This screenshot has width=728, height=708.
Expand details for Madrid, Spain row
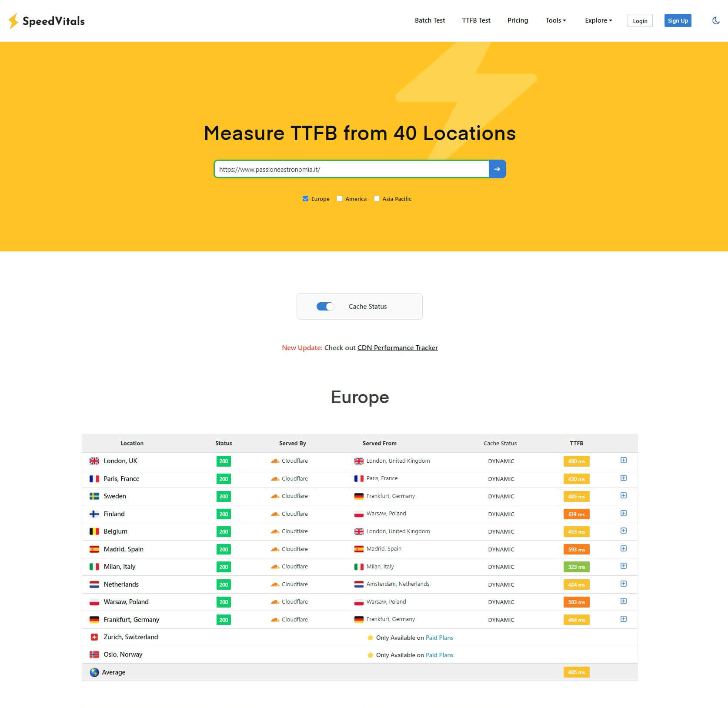pos(623,548)
